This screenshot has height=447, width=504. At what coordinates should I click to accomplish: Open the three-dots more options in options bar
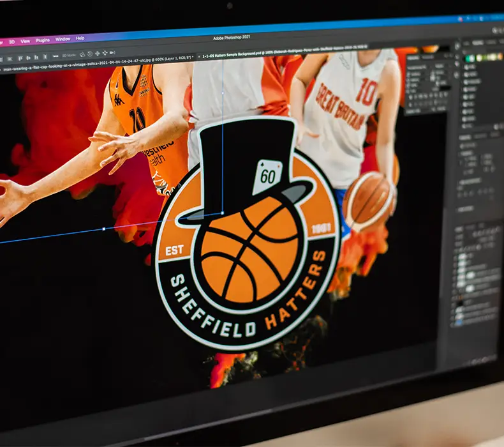(x=56, y=56)
